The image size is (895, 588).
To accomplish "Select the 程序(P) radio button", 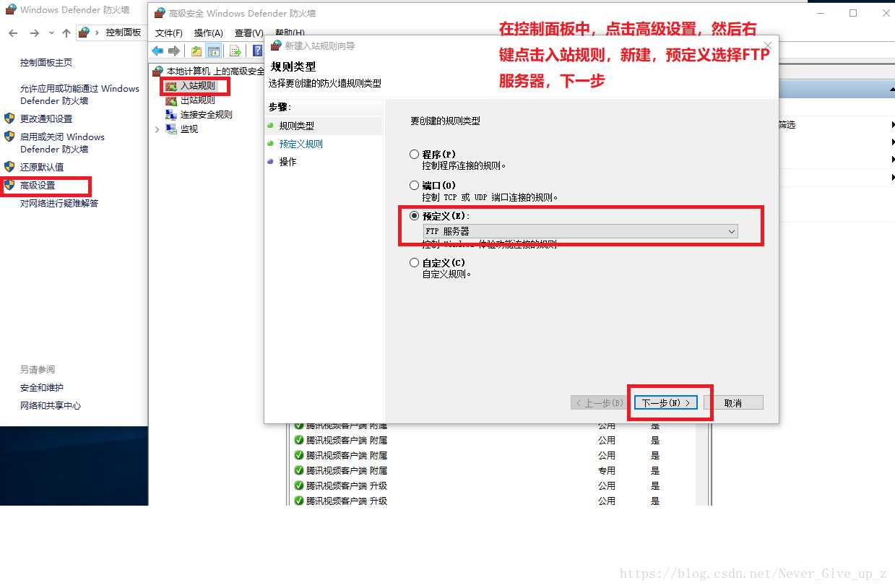I will [414, 154].
